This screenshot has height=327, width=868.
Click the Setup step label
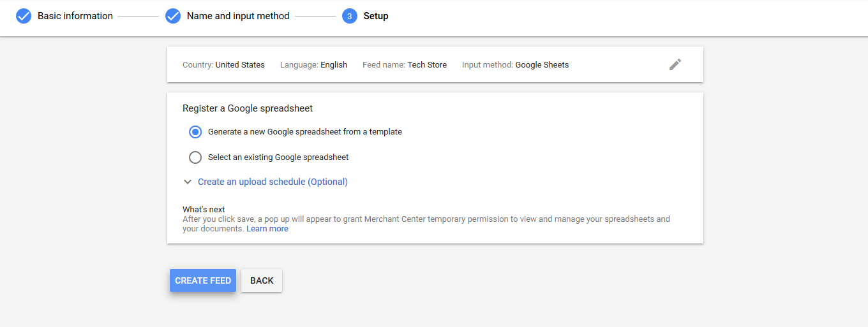376,16
